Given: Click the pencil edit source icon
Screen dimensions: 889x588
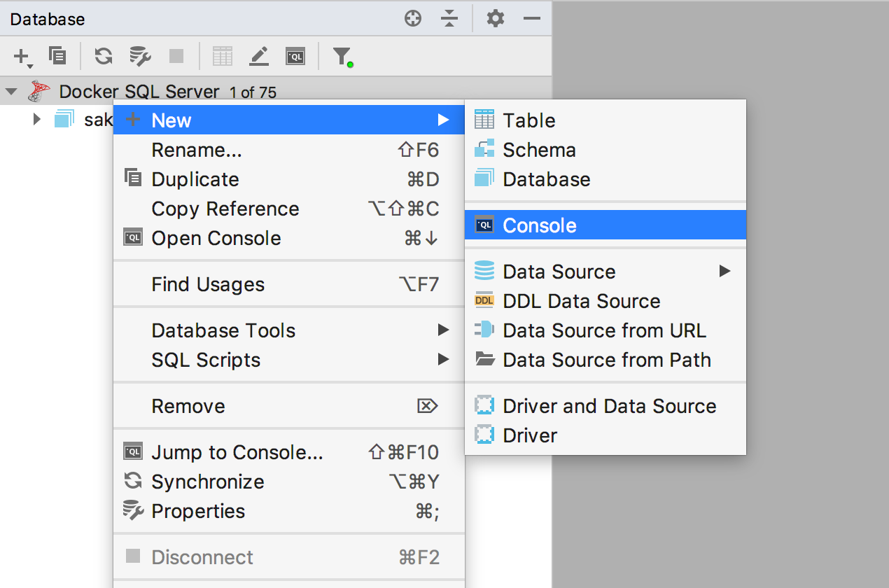Looking at the screenshot, I should pos(259,56).
